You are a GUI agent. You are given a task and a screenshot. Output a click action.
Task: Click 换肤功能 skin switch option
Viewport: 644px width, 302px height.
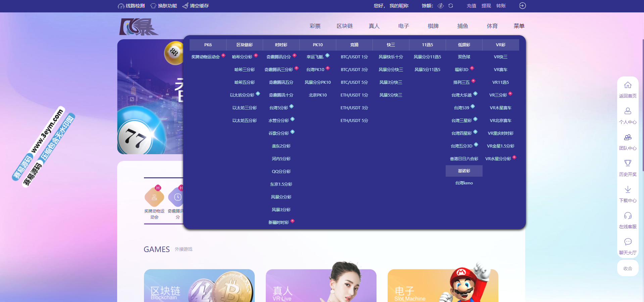pos(164,6)
